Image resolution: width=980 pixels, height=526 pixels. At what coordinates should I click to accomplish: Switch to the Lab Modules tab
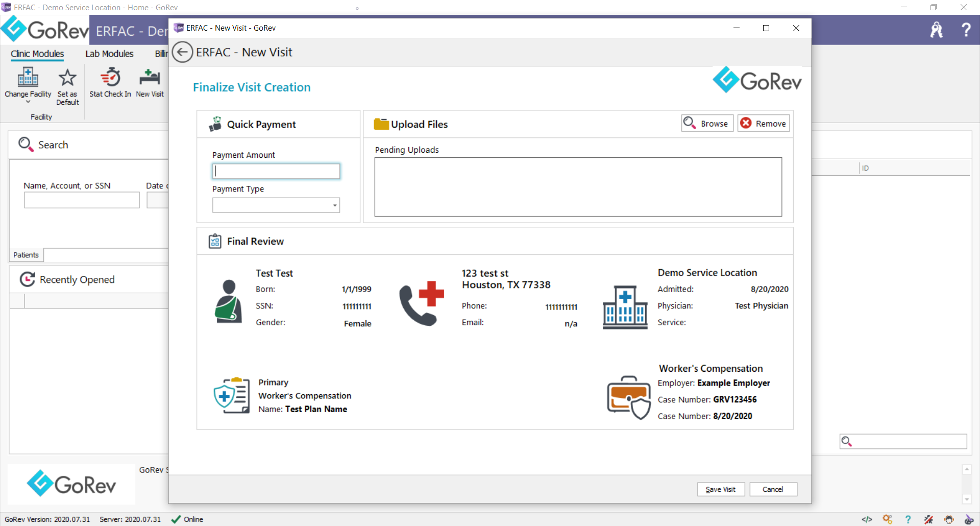coord(109,54)
